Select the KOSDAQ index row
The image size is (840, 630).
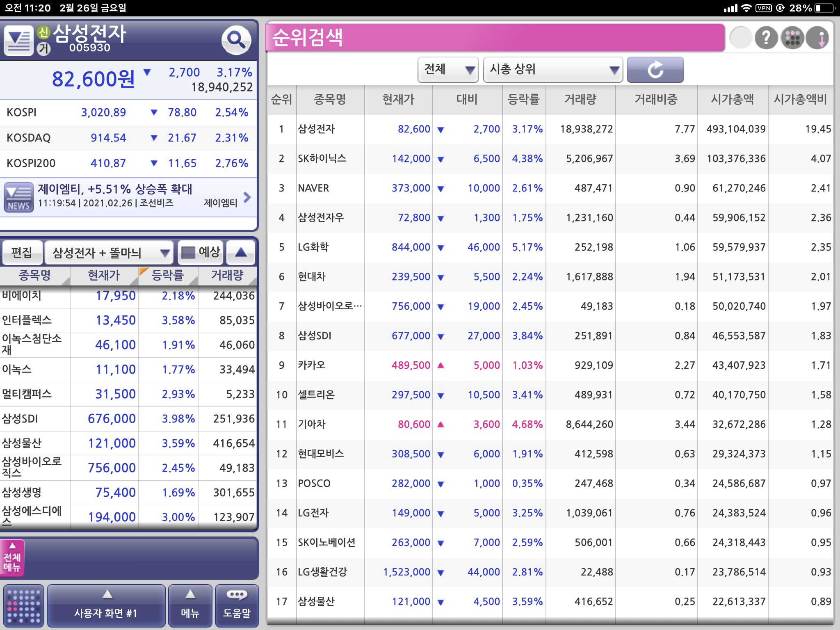coord(128,138)
